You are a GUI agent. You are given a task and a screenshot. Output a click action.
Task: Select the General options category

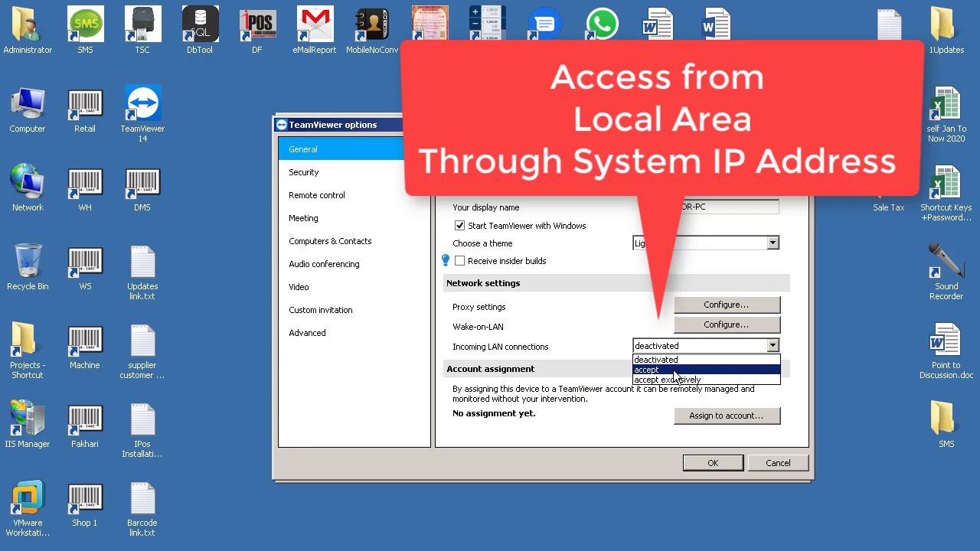click(x=354, y=149)
